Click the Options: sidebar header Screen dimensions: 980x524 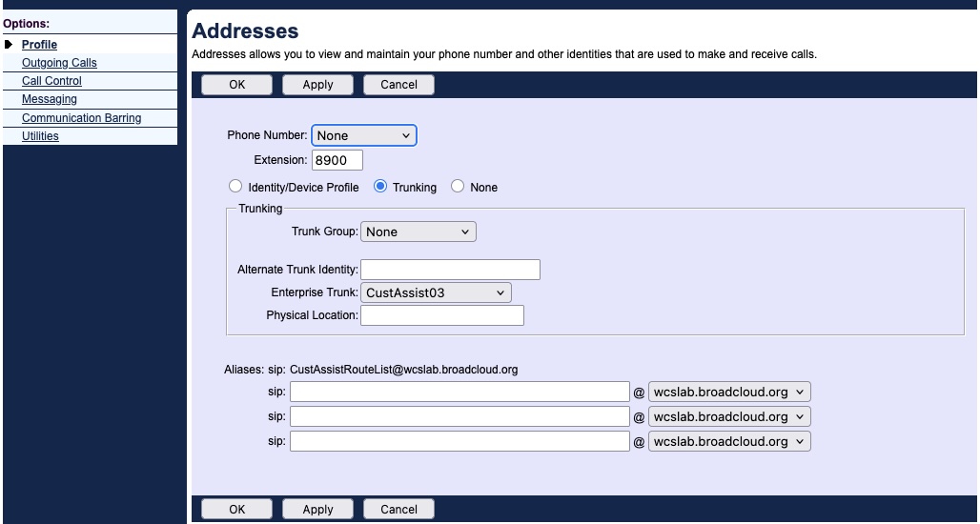[x=27, y=24]
